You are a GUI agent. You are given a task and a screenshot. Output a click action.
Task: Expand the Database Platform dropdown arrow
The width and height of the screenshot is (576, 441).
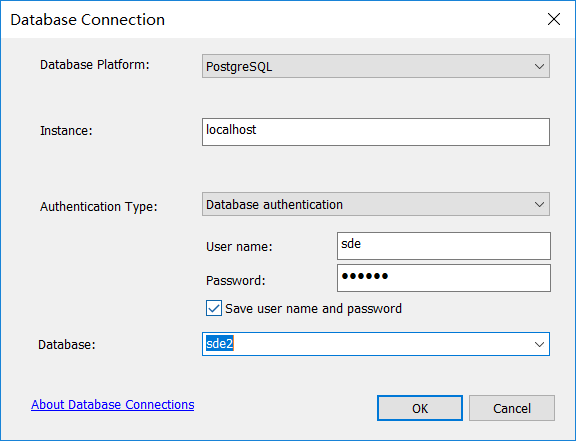click(539, 67)
